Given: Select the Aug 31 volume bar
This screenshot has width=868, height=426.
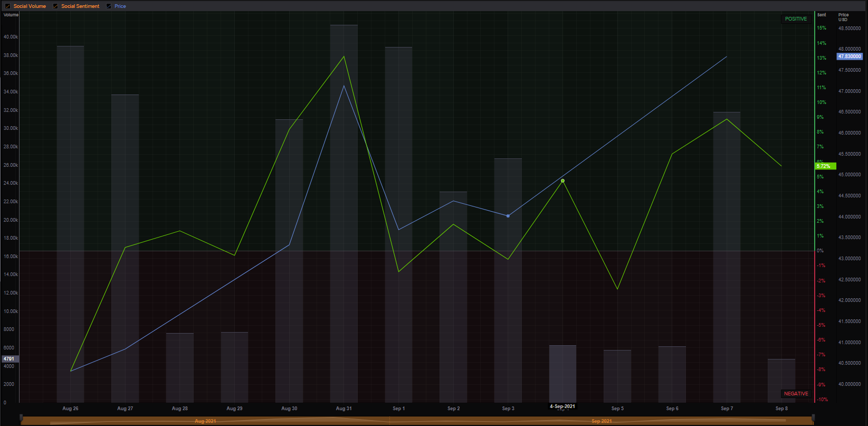Looking at the screenshot, I should pyautogui.click(x=344, y=211).
